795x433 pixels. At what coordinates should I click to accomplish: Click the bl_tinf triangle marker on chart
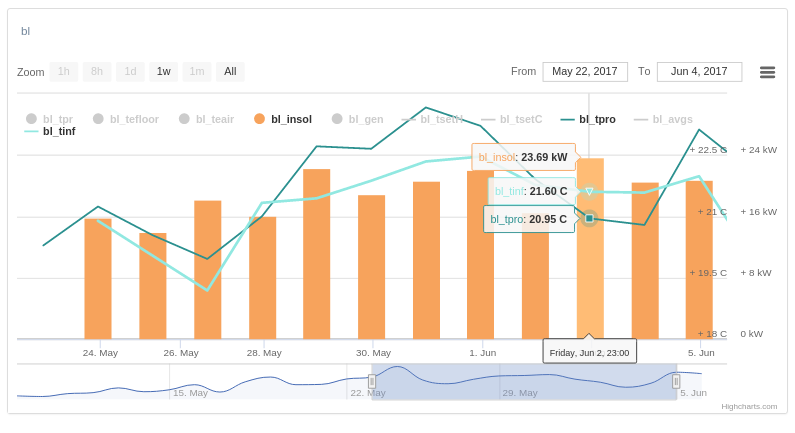589,191
